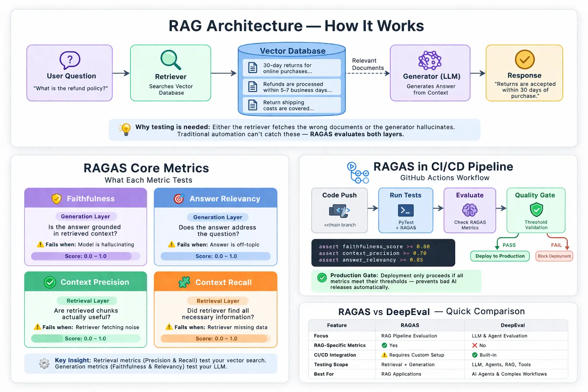
Task: Select the Generator (LLM) neural network icon
Action: tap(430, 60)
